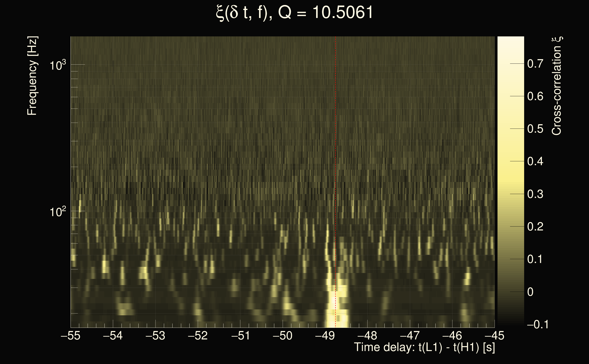The image size is (589, 364).
Task: Click the −46 time axis tick label
Action: pyautogui.click(x=452, y=336)
